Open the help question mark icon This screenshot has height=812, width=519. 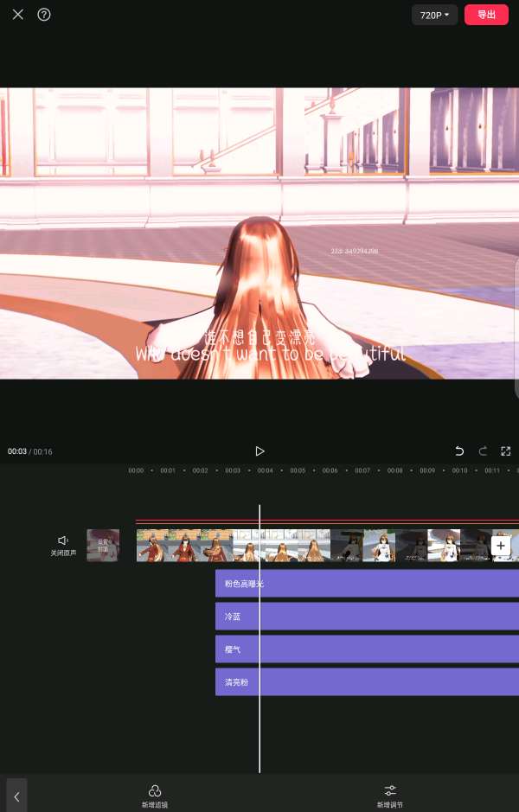44,15
